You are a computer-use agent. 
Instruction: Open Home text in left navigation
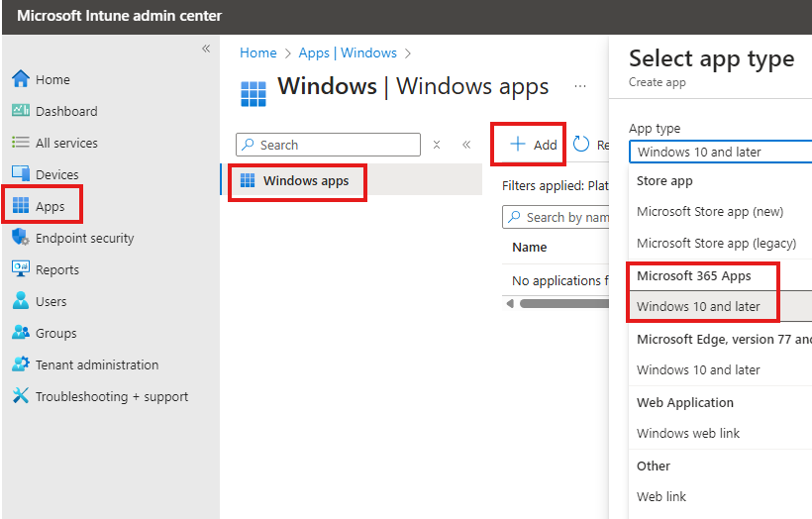[x=52, y=80]
